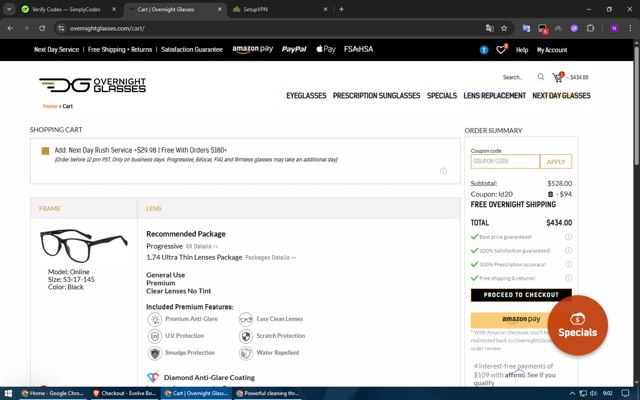Show hidden system tray icons chevron
Image resolution: width=640 pixels, height=400 pixels.
tap(572, 393)
